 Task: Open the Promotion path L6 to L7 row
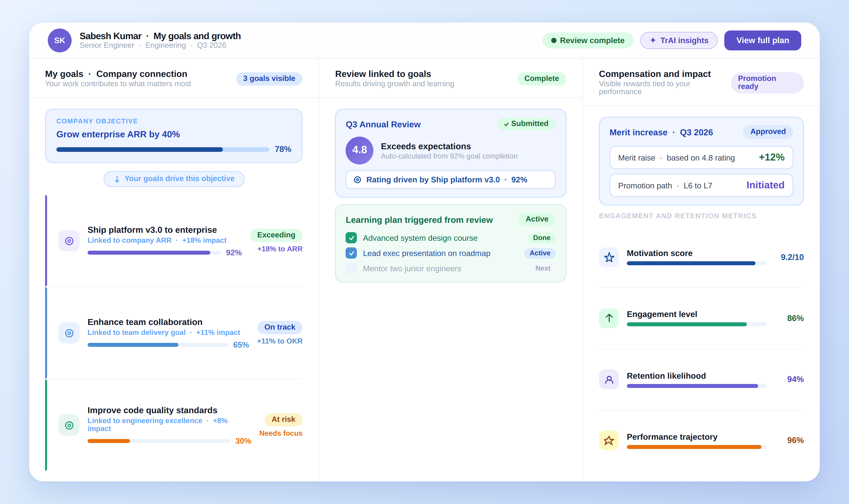point(701,185)
